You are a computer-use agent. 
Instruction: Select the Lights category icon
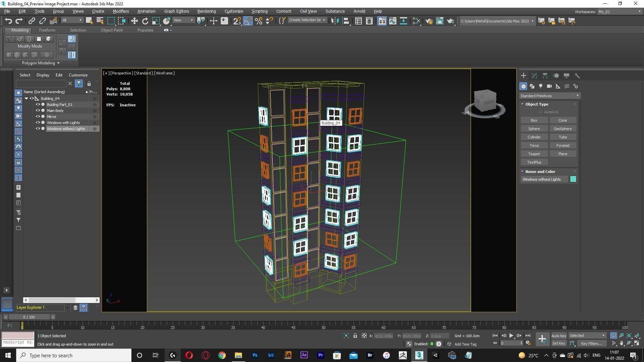[x=541, y=86]
